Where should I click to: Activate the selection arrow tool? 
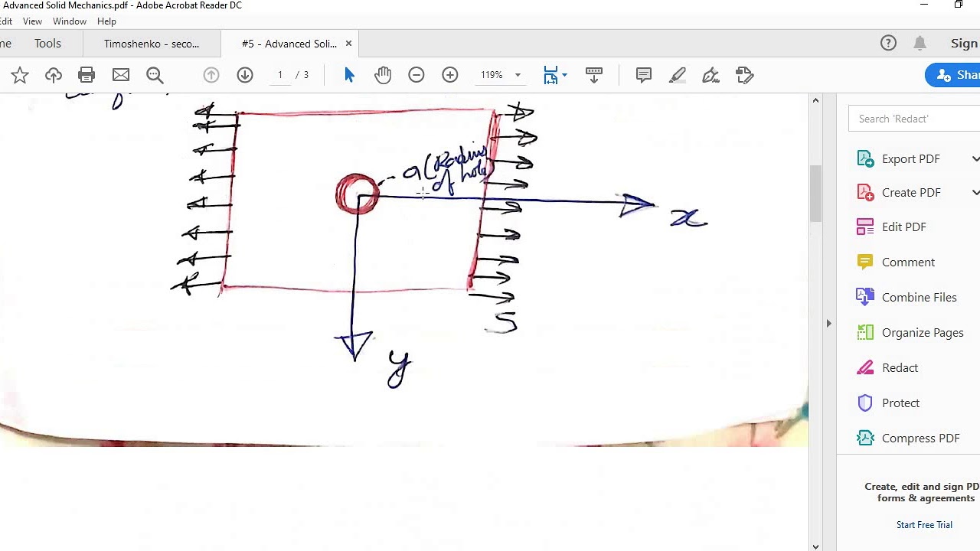point(349,75)
